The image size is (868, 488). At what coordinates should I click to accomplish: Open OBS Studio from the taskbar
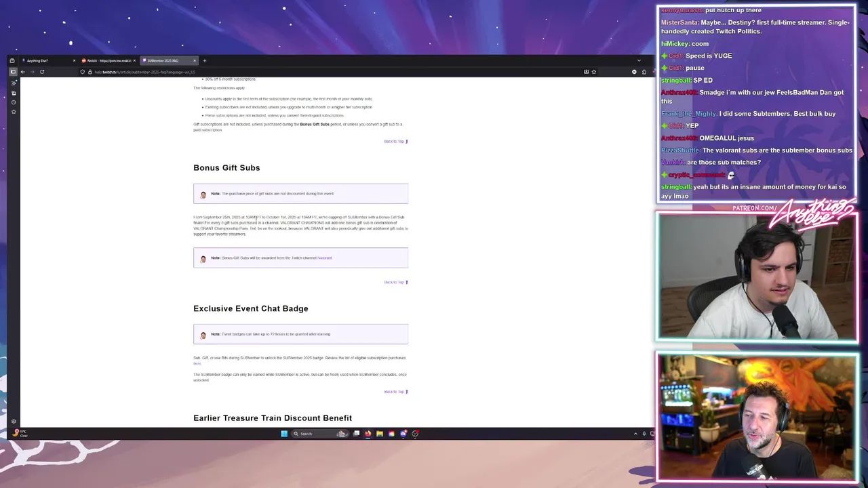[x=415, y=434]
